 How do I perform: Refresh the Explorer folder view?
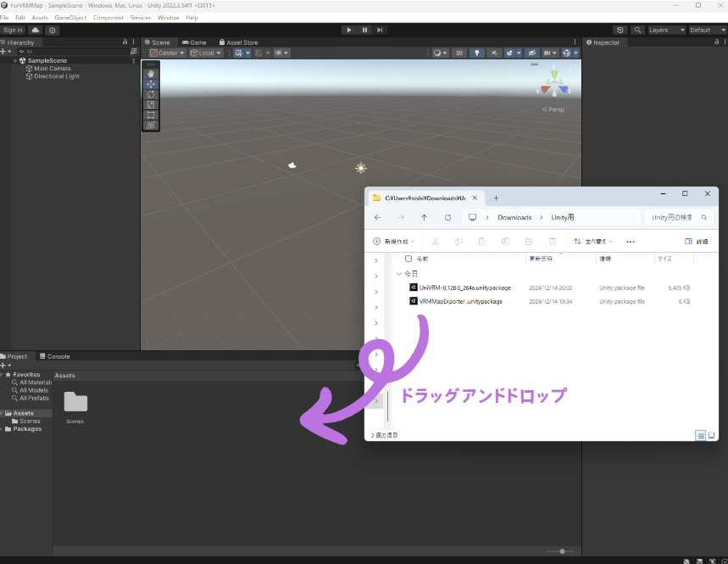pos(447,217)
